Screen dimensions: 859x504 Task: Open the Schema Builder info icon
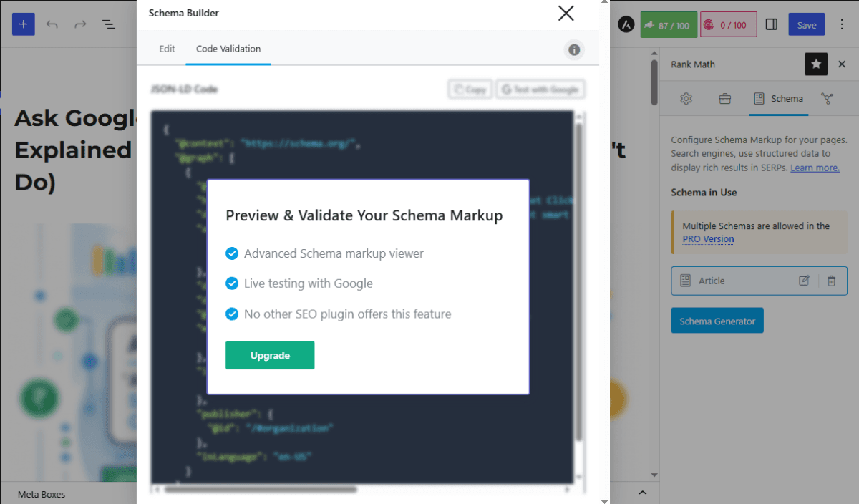click(574, 49)
